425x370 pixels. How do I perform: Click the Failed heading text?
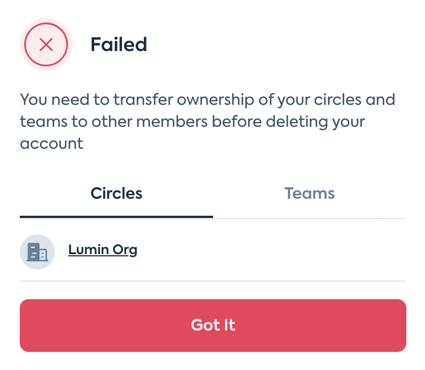(119, 45)
